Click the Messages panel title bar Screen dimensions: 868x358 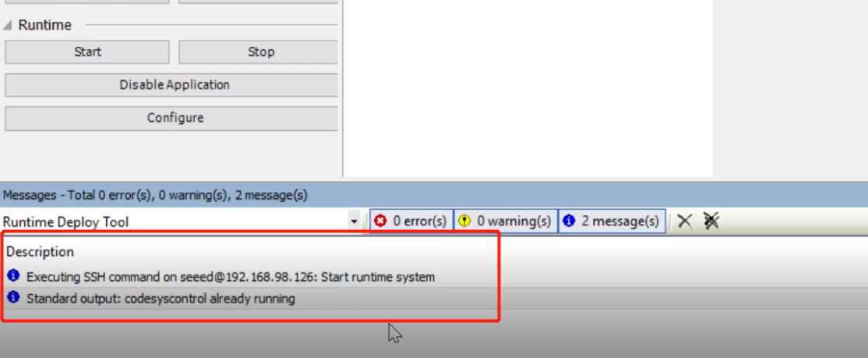point(434,195)
